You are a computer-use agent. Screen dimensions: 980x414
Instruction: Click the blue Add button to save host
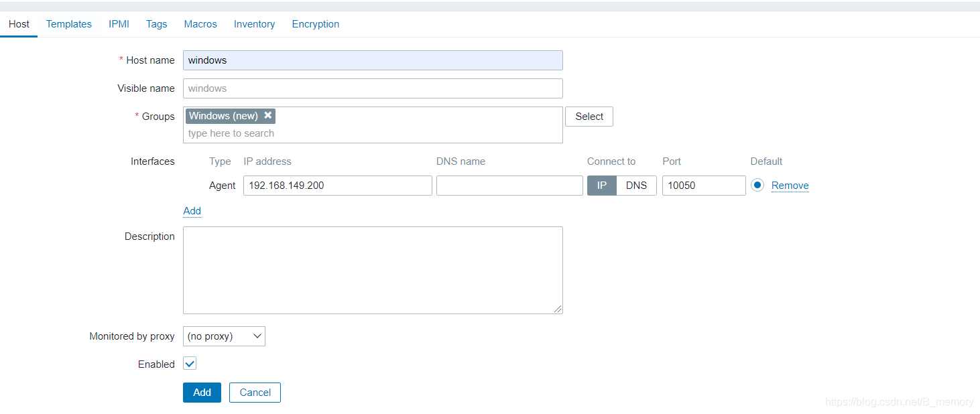click(202, 393)
